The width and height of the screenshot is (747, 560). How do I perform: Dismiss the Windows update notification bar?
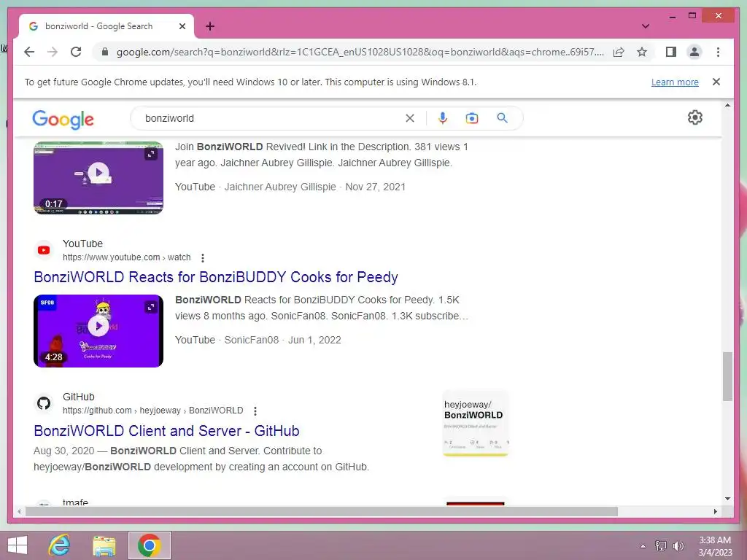click(716, 82)
